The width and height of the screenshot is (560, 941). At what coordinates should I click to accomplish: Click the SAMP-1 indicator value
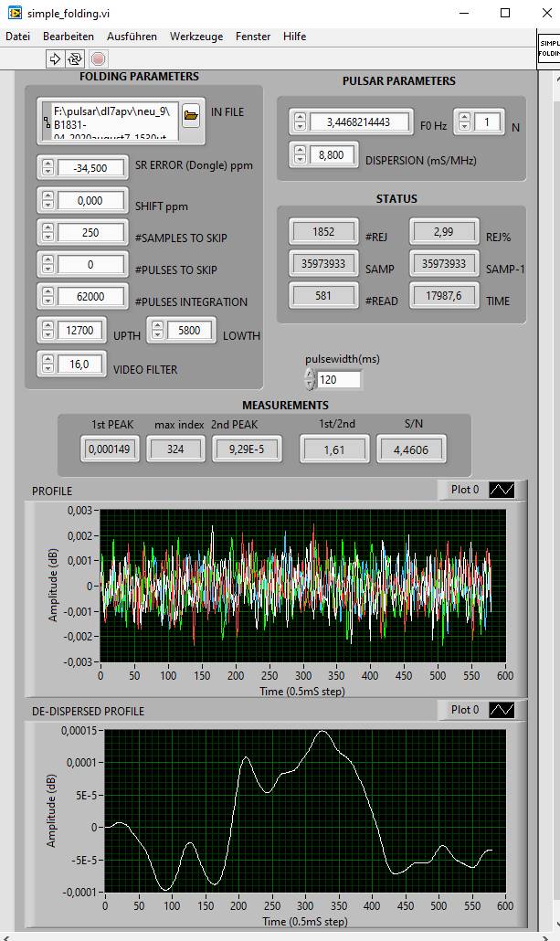[x=444, y=263]
